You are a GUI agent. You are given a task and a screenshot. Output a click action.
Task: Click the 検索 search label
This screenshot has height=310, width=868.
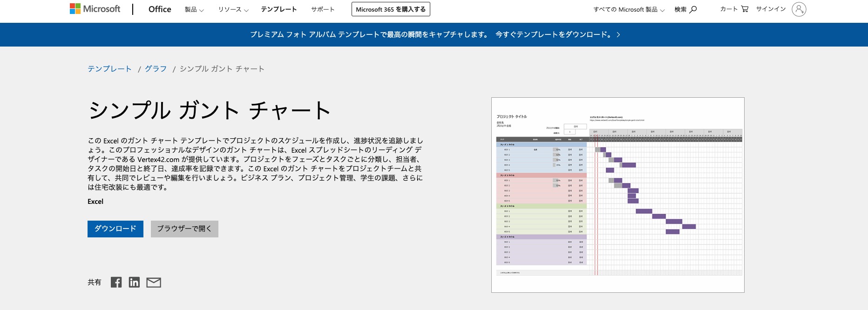point(680,9)
